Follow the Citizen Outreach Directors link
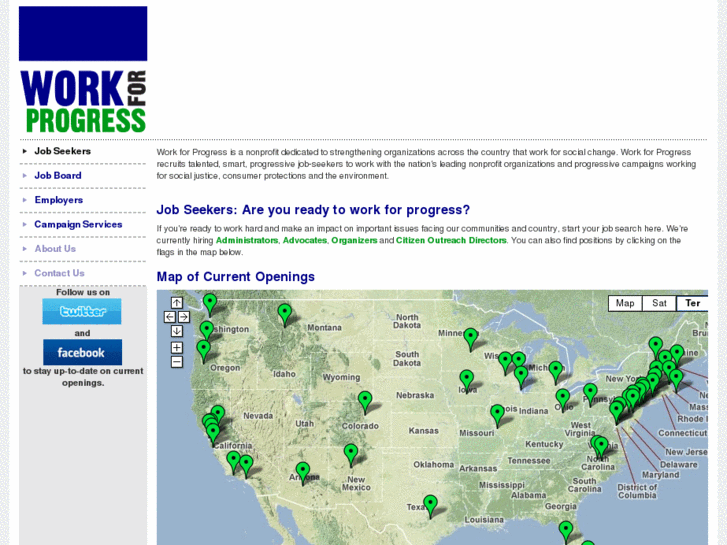This screenshot has width=727, height=545. point(451,240)
